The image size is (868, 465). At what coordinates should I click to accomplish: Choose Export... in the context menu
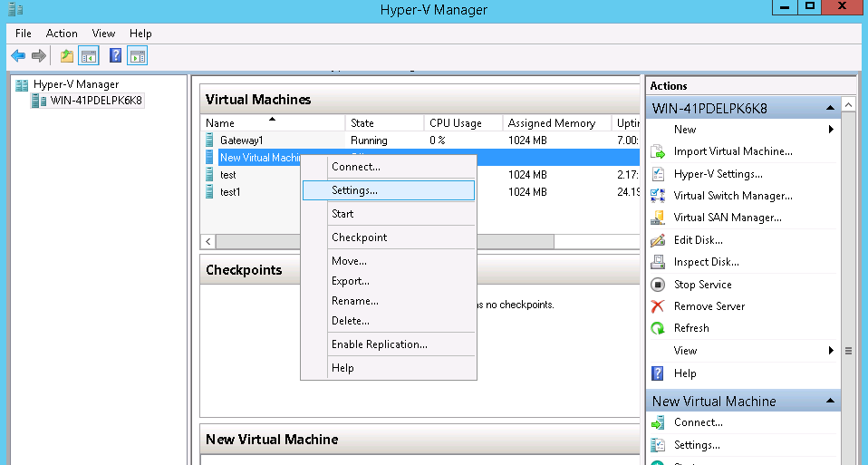click(389, 281)
